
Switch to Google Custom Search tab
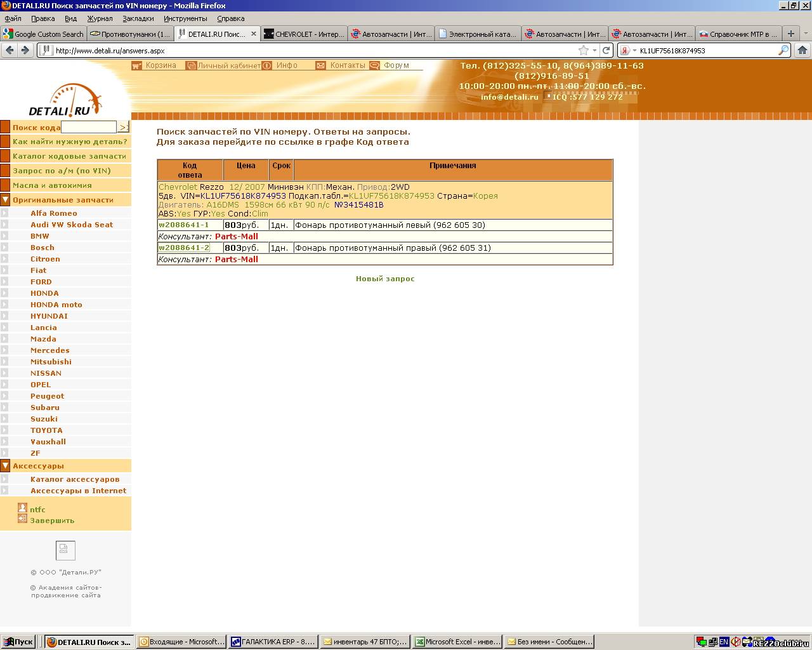tap(44, 34)
